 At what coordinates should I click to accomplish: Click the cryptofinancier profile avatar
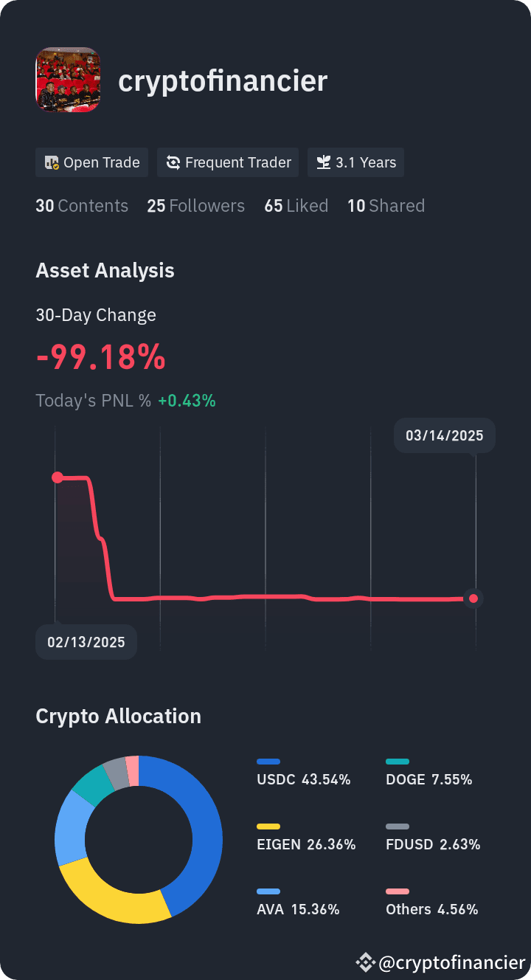68,80
